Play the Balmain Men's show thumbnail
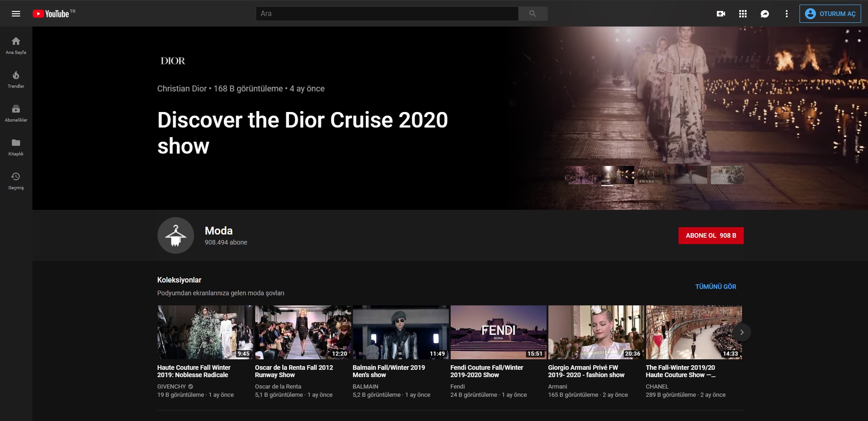Viewport: 868px width, 421px height. [400, 332]
